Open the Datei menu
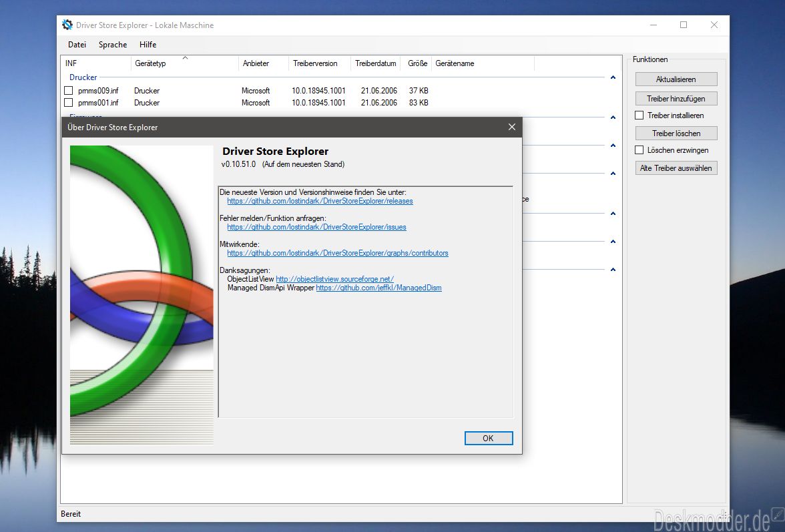Image resolution: width=785 pixels, height=532 pixels. [x=77, y=45]
